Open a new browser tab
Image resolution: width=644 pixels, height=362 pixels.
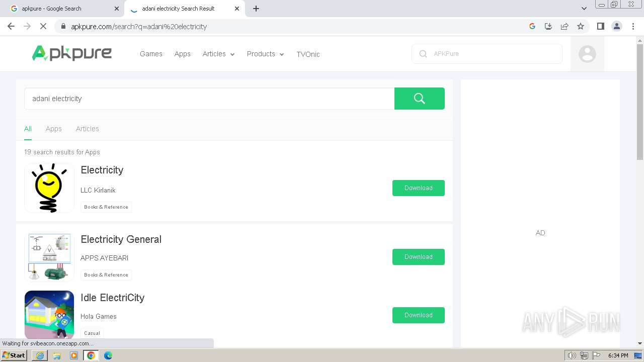[x=256, y=9]
